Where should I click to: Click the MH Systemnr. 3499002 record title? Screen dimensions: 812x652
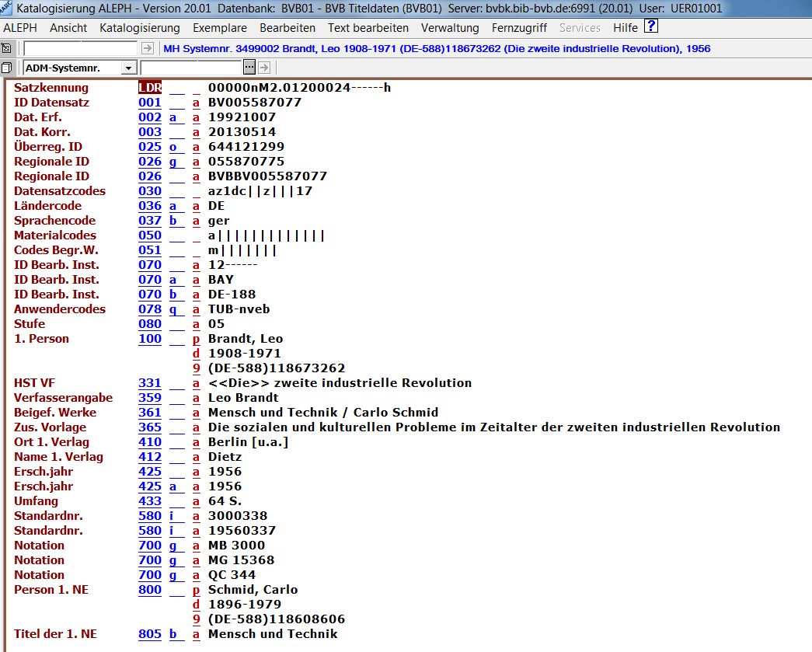click(436, 48)
